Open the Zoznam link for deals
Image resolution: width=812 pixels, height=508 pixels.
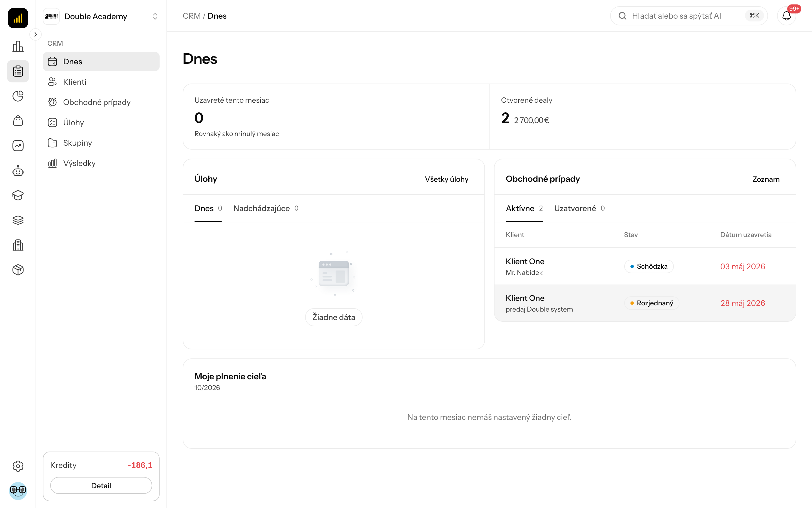pyautogui.click(x=766, y=179)
